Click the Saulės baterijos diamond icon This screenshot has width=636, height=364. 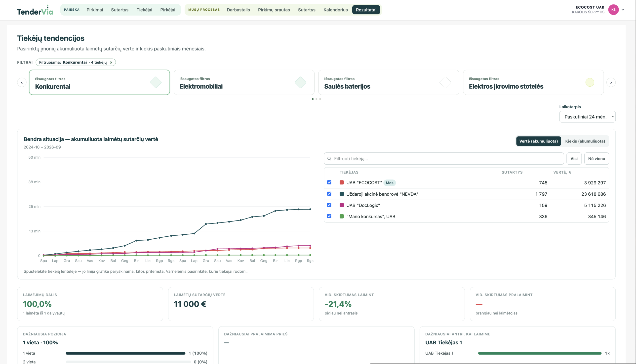click(445, 82)
